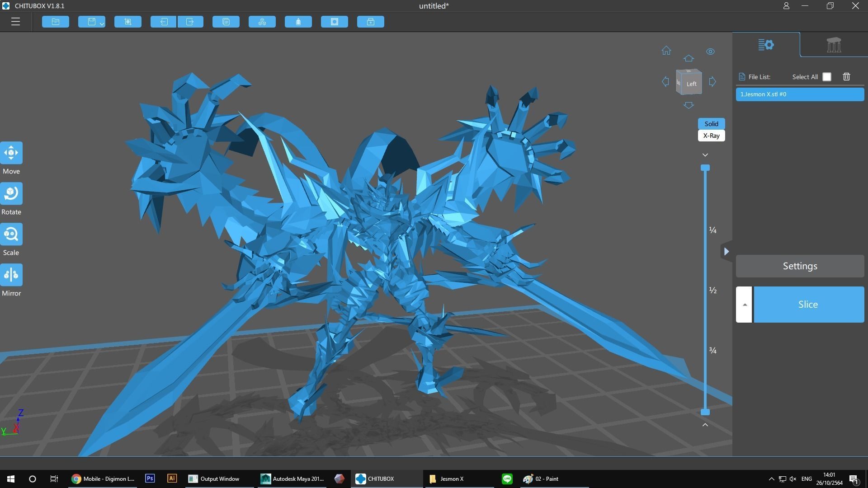Switch to X-Ray render mode
Viewport: 868px width, 488px height.
pyautogui.click(x=711, y=136)
